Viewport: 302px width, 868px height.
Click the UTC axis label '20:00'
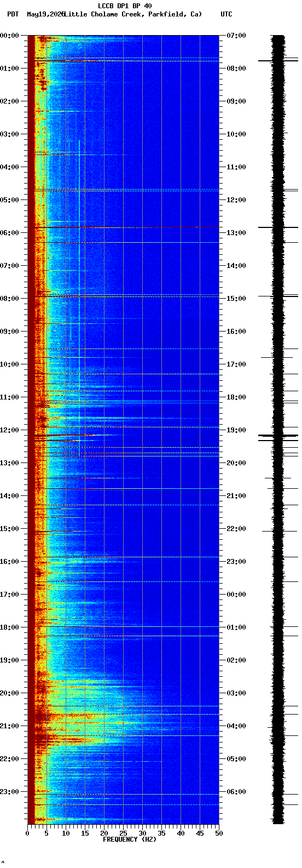pos(236,463)
